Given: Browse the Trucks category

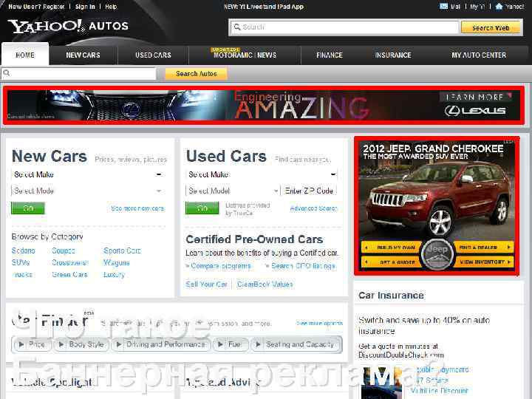Looking at the screenshot, I should tap(22, 274).
